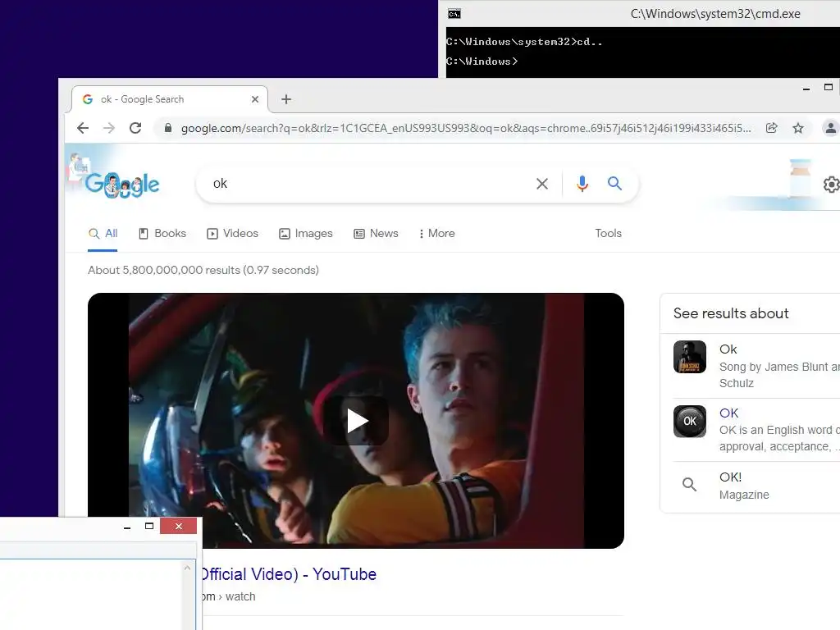840x630 pixels.
Task: Expand the More search categories
Action: [x=437, y=234]
